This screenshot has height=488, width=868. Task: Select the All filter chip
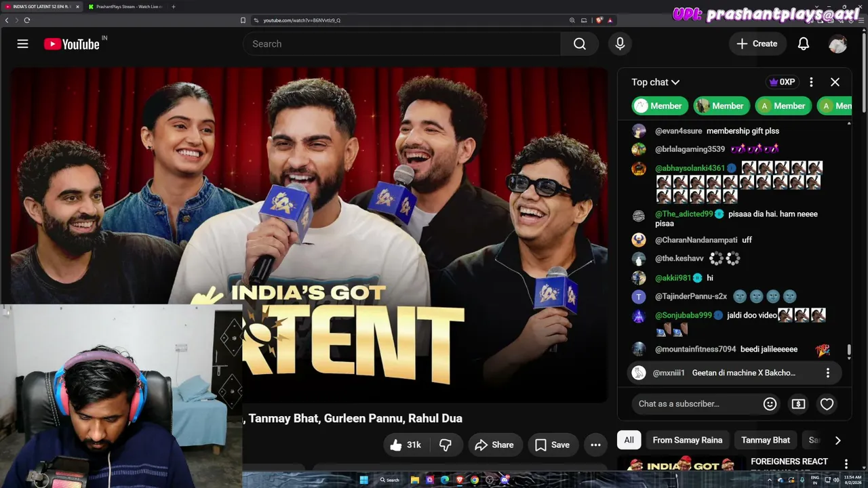click(x=629, y=440)
